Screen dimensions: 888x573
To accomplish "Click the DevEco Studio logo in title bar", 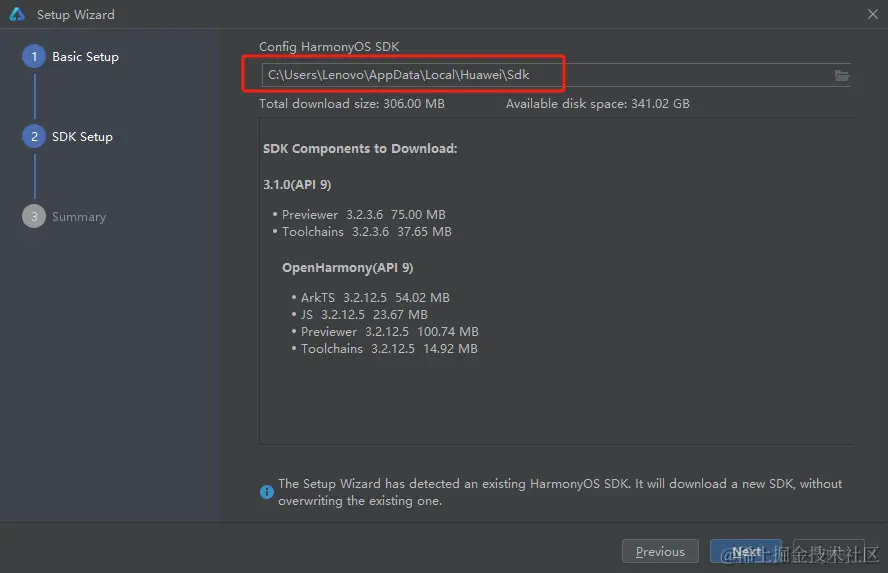I will (17, 14).
